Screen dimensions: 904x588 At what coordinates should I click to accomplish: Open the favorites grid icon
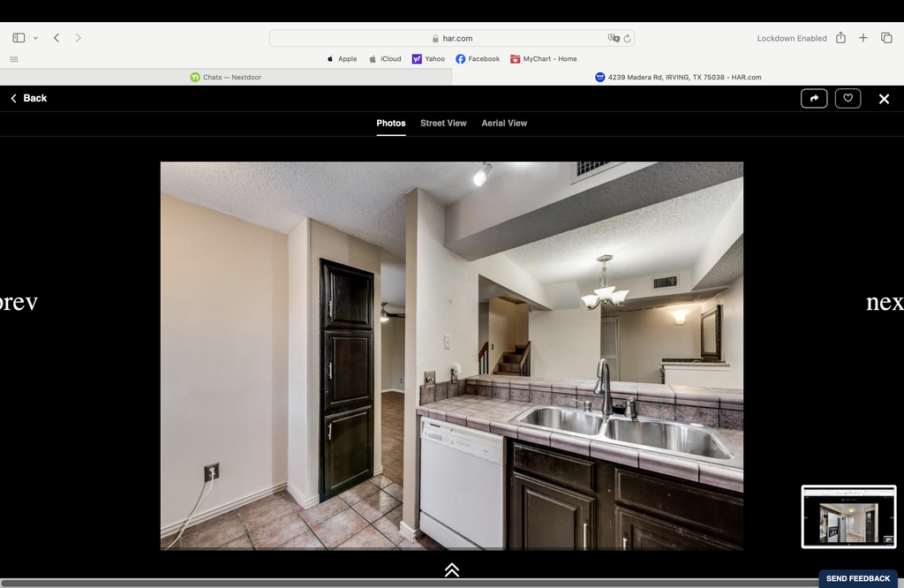[x=14, y=59]
